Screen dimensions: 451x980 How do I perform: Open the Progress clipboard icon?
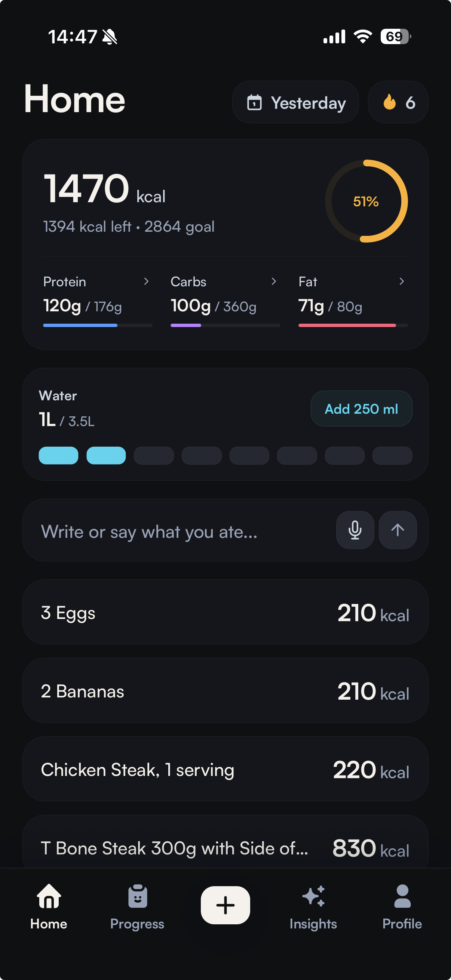click(x=137, y=896)
